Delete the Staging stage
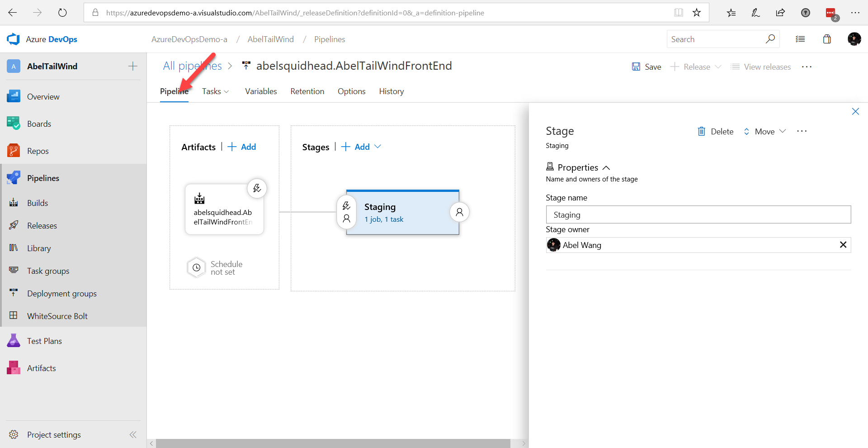 715,131
